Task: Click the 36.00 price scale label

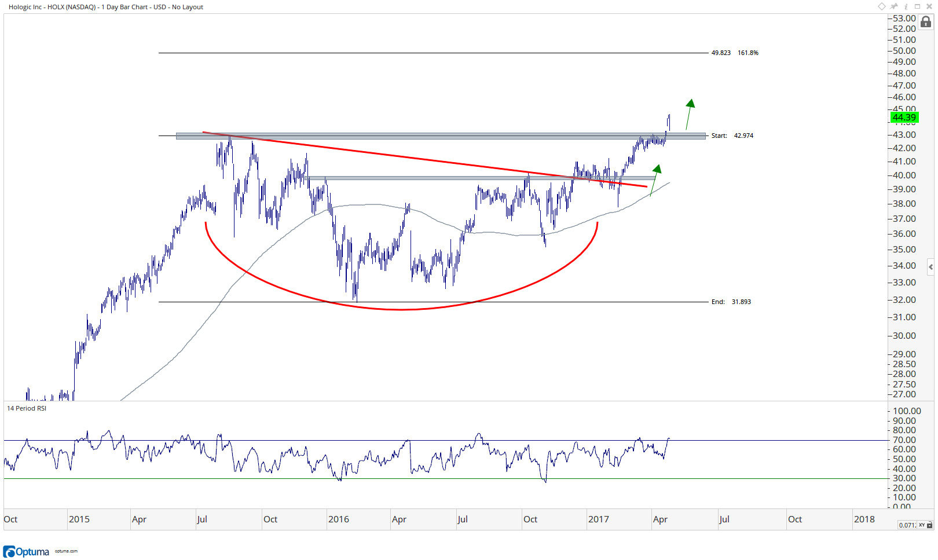Action: tap(904, 234)
